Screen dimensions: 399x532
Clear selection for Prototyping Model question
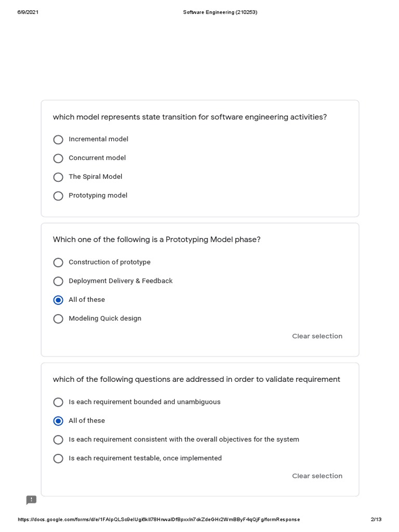(x=317, y=336)
